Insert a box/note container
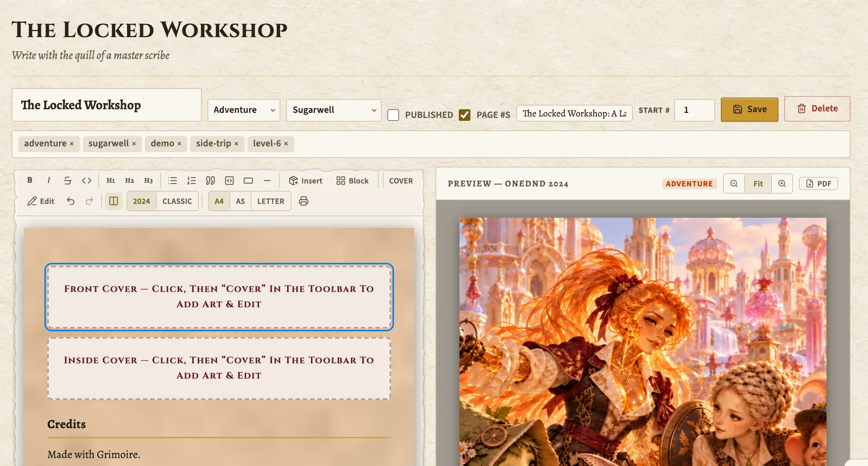 point(248,180)
